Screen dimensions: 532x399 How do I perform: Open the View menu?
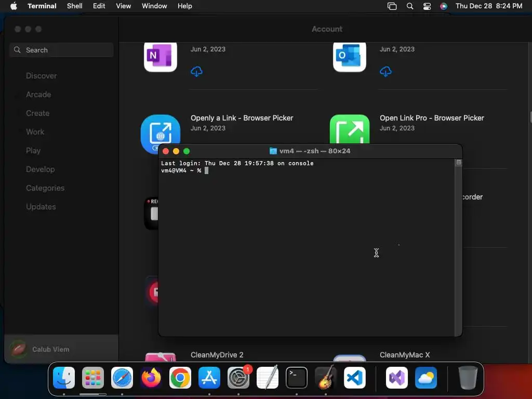click(x=124, y=6)
